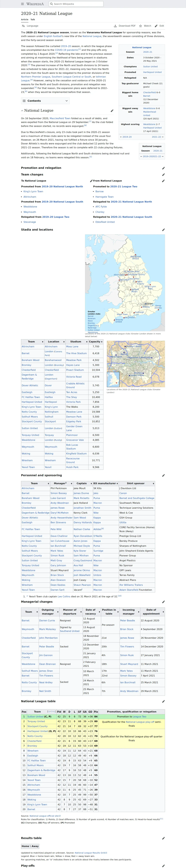Open the AFC Fylde link
The width and height of the screenshot is (186, 868).
tap(101, 207)
